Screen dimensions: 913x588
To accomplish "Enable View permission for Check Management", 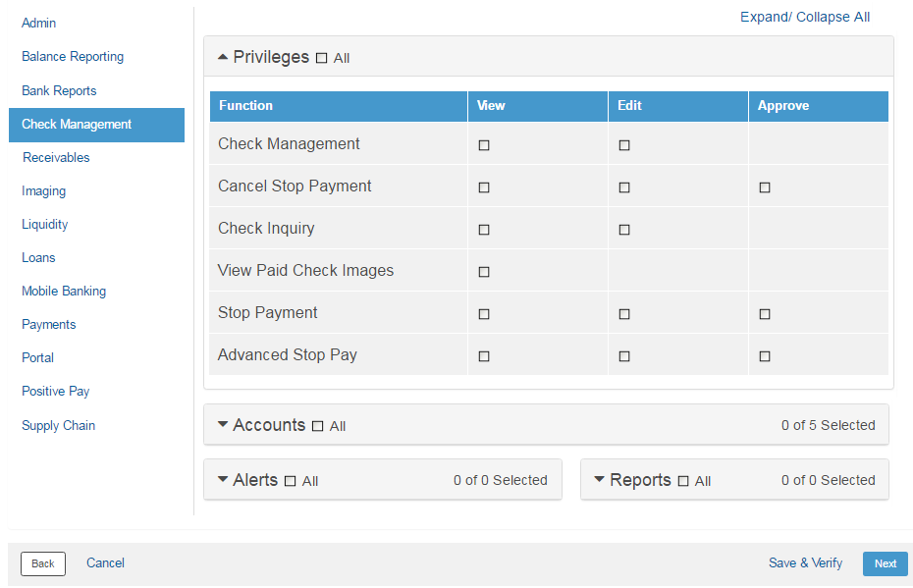I will [x=484, y=143].
